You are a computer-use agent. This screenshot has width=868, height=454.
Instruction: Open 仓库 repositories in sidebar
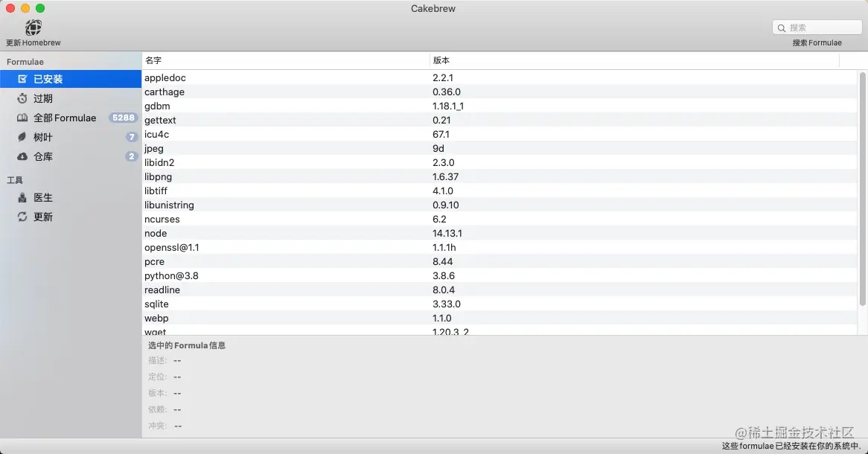tap(71, 157)
